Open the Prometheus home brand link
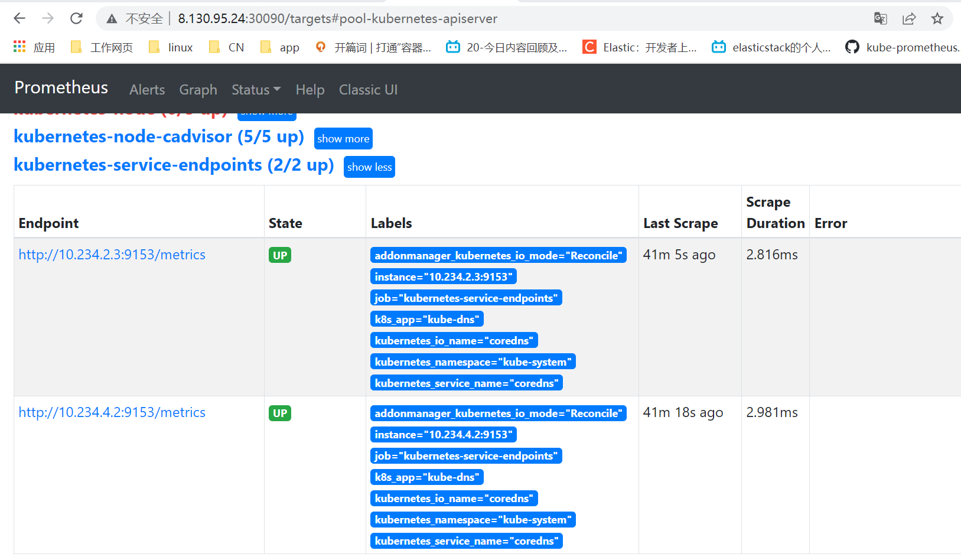 [x=61, y=87]
